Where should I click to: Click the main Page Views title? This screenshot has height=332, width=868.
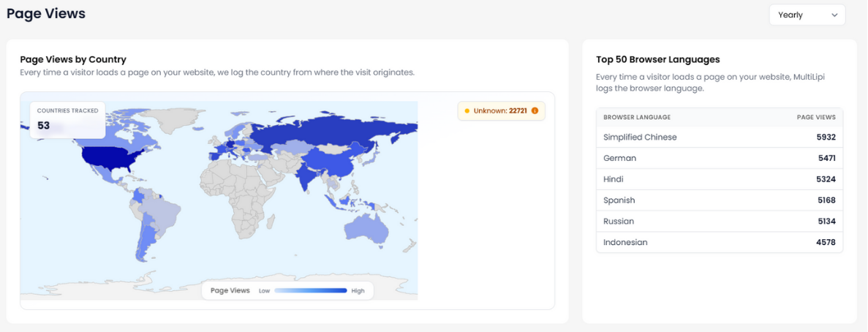[46, 14]
